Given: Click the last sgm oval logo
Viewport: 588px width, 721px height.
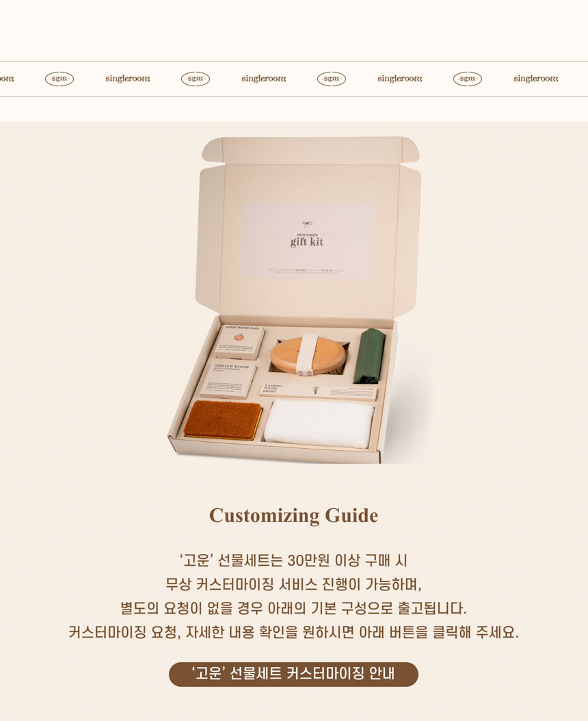Looking at the screenshot, I should pyautogui.click(x=468, y=79).
